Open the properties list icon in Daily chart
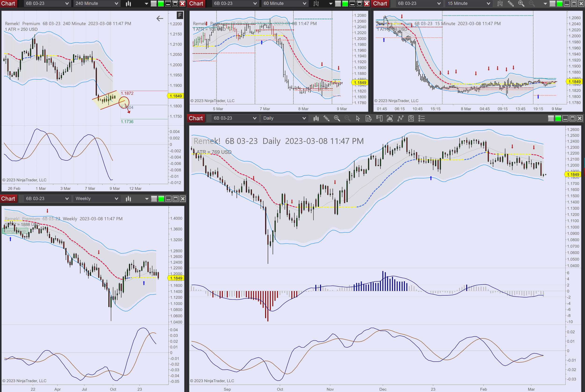Image resolution: width=585 pixels, height=392 pixels. (422, 118)
